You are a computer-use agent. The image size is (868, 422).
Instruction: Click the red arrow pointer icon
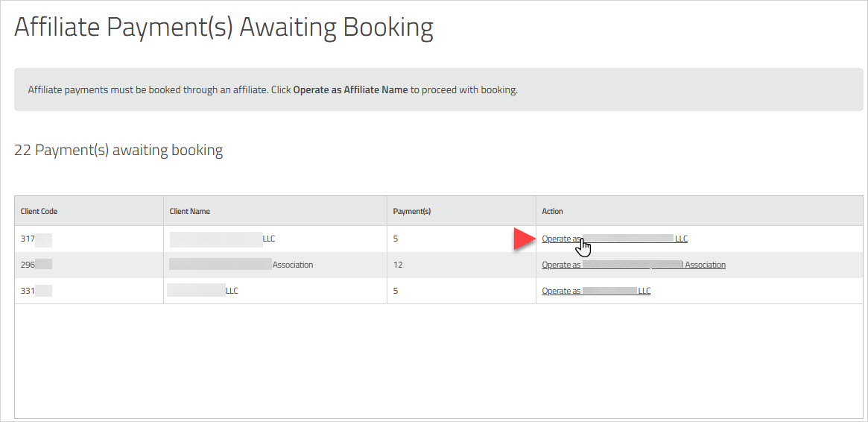click(524, 239)
